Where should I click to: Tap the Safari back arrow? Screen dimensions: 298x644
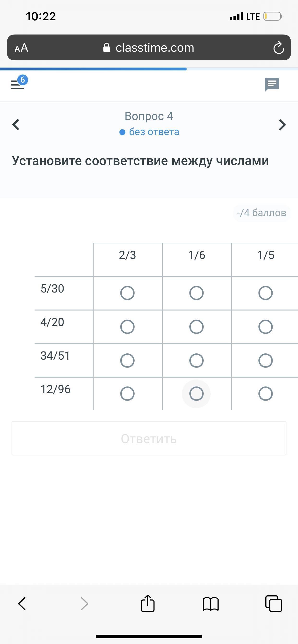22,604
